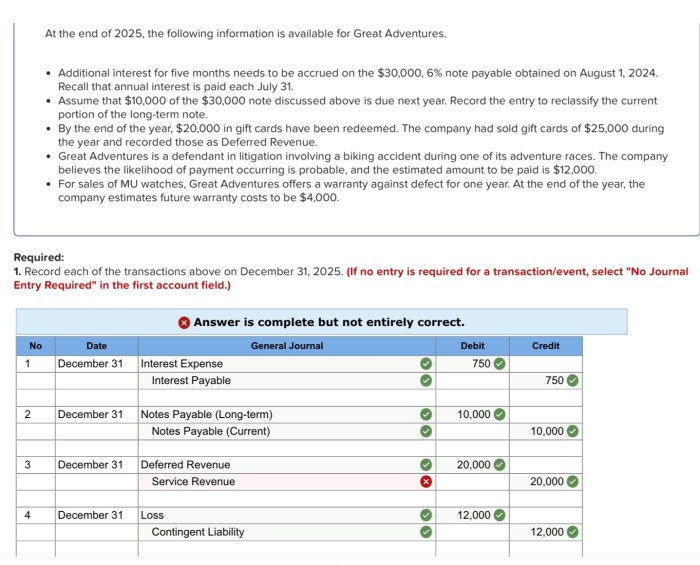
Task: Click green check beside Notes Payable (Current)
Action: click(x=426, y=431)
